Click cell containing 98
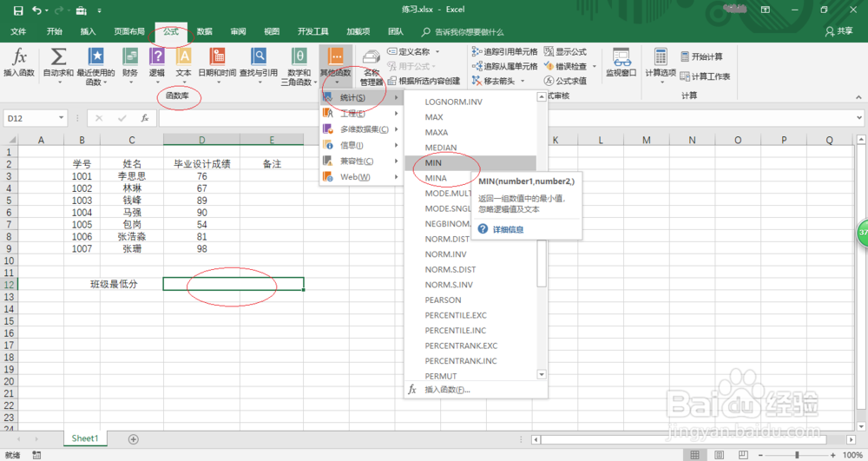Screen dimensions: 868x461 (x=201, y=249)
